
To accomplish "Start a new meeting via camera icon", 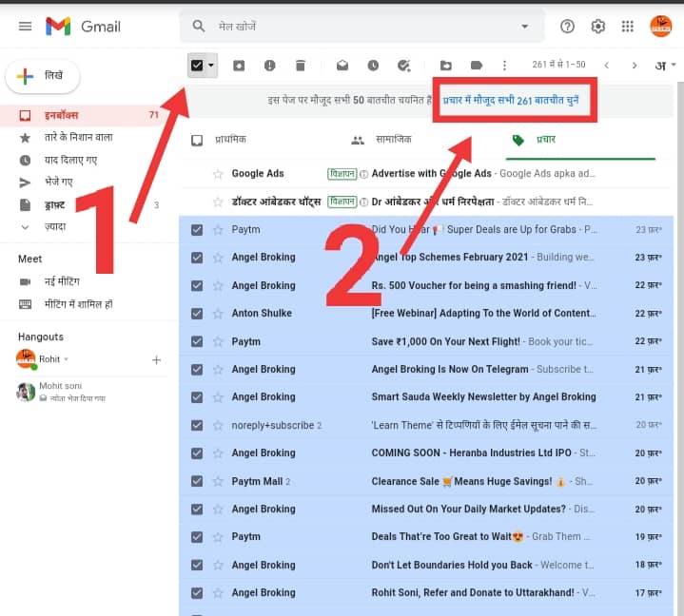I will click(26, 282).
